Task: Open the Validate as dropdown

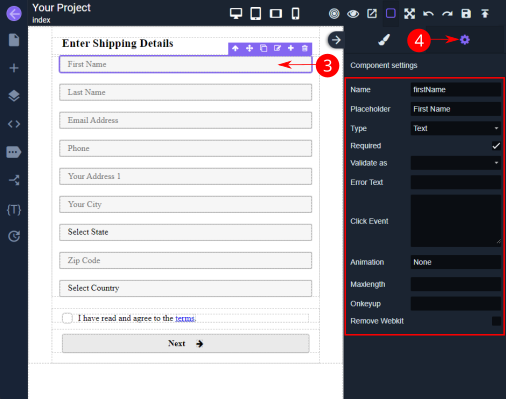Action: click(456, 163)
